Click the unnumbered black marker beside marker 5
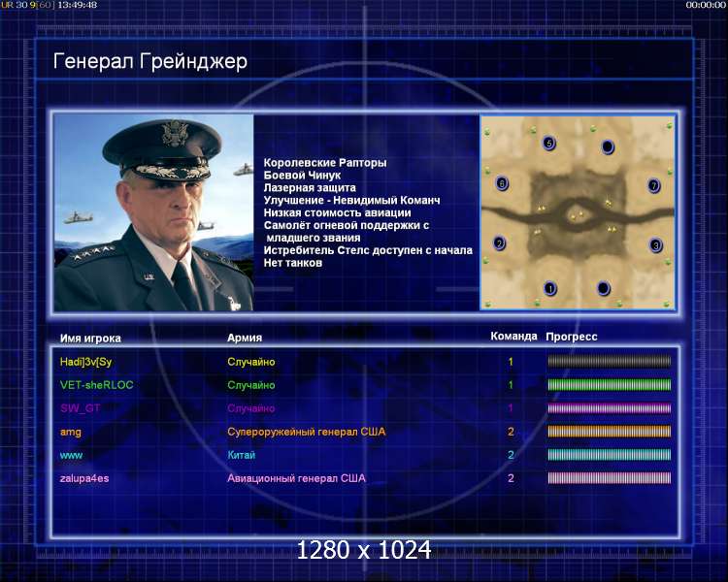Image resolution: width=728 pixels, height=582 pixels. tap(608, 146)
